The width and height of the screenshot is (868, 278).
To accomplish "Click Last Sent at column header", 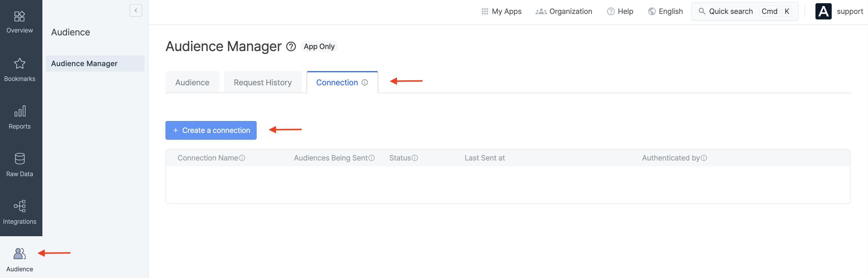I will (485, 158).
